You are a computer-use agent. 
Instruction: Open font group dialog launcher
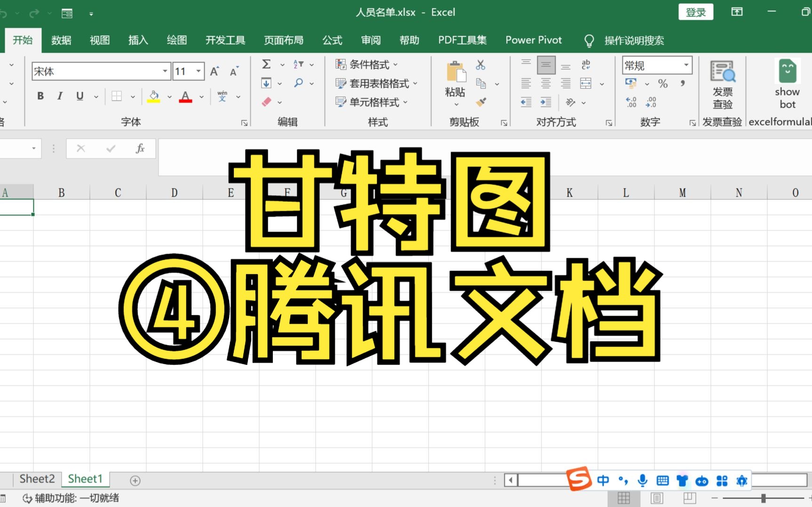[x=244, y=123]
